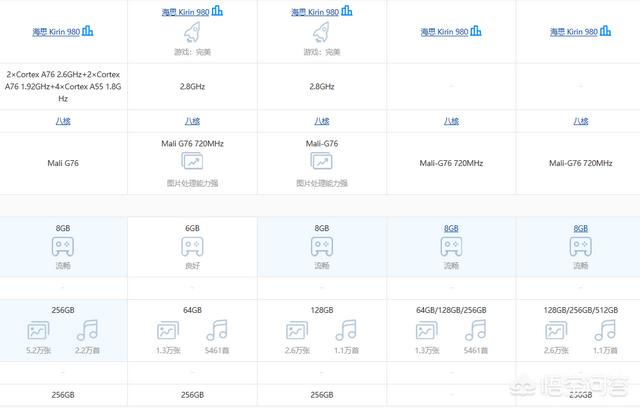Click the bar chart icon beside second column's Kirin 980
This screenshot has height=408, width=640.
point(217,11)
